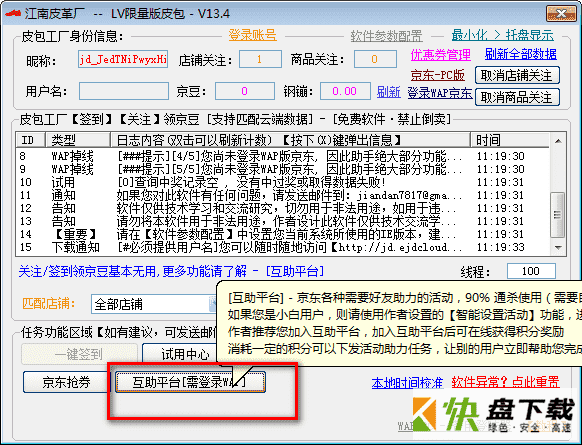582x445 pixels.
Task: Click the 京豆 value field
Action: coord(245,91)
